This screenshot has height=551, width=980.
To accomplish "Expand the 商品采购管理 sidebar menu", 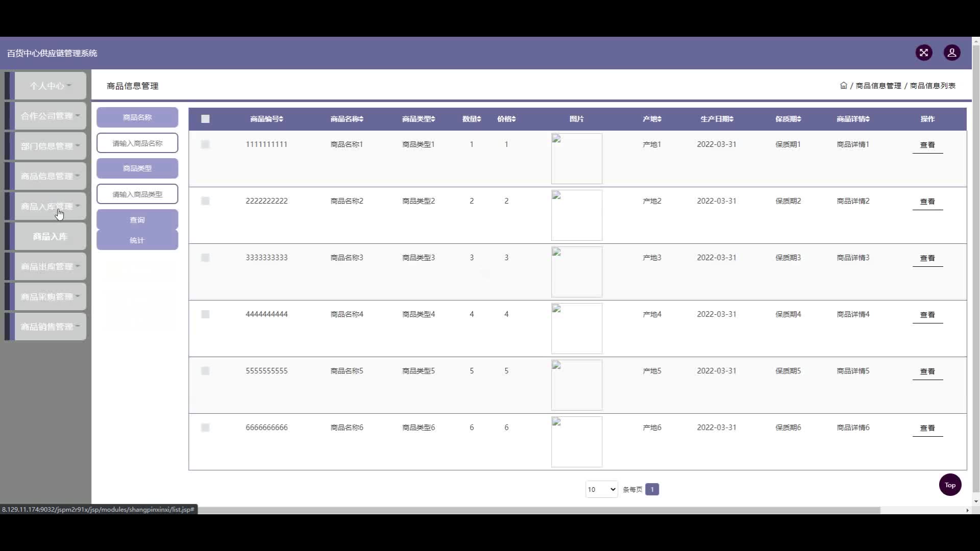I will point(50,296).
